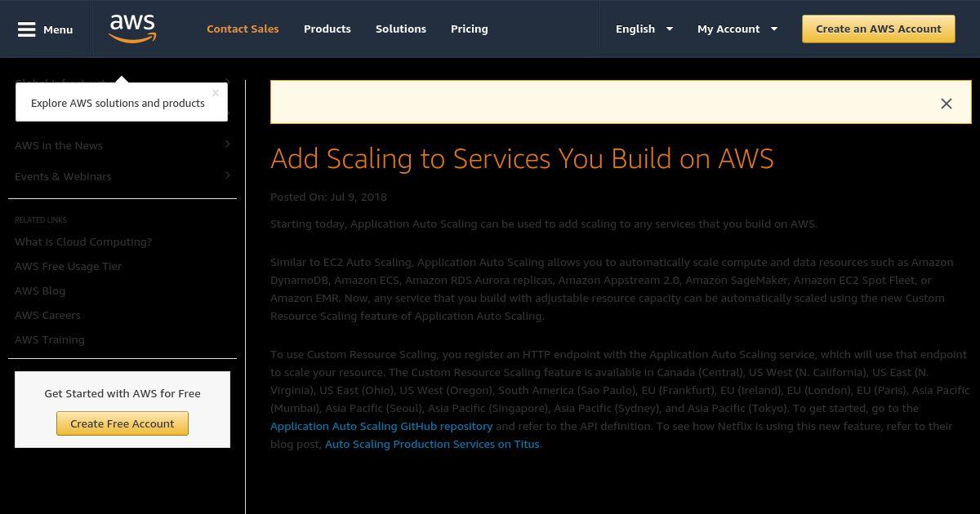Open AWS Careers link
980x514 pixels.
pyautogui.click(x=47, y=315)
